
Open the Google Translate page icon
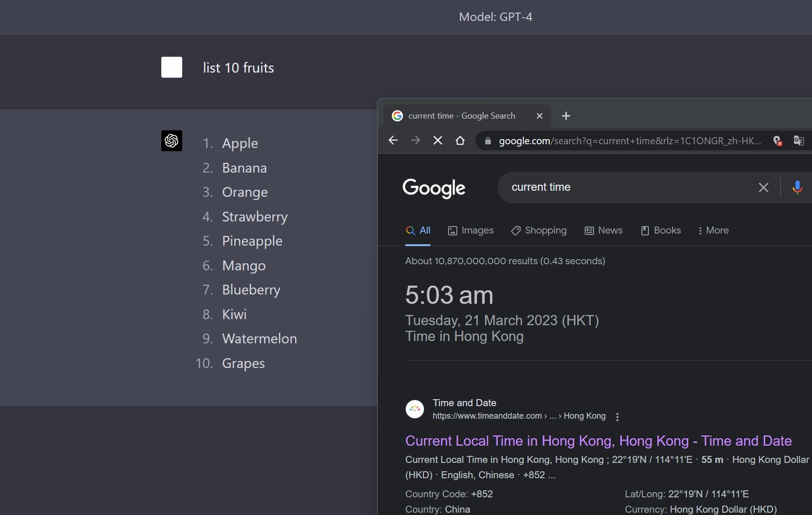(x=799, y=140)
